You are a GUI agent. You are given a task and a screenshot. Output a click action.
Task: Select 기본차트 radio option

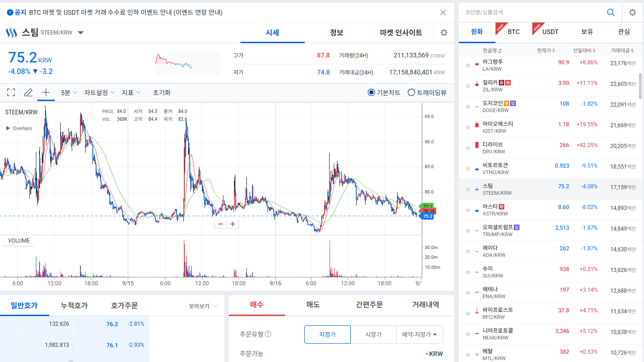(x=384, y=92)
